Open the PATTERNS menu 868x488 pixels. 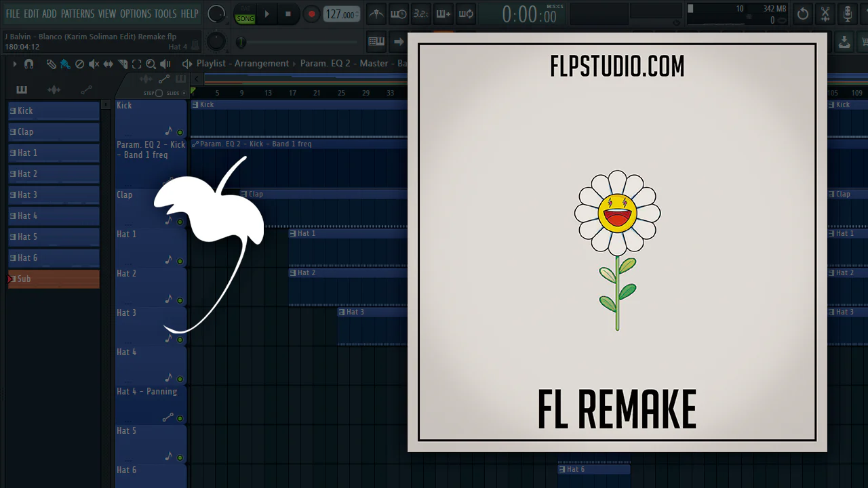78,14
